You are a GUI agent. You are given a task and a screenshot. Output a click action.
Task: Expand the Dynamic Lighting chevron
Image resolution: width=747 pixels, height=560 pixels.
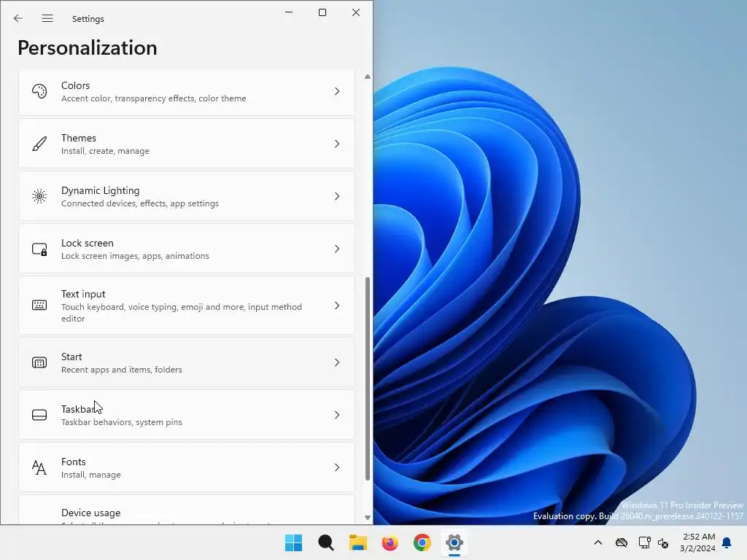click(x=337, y=196)
